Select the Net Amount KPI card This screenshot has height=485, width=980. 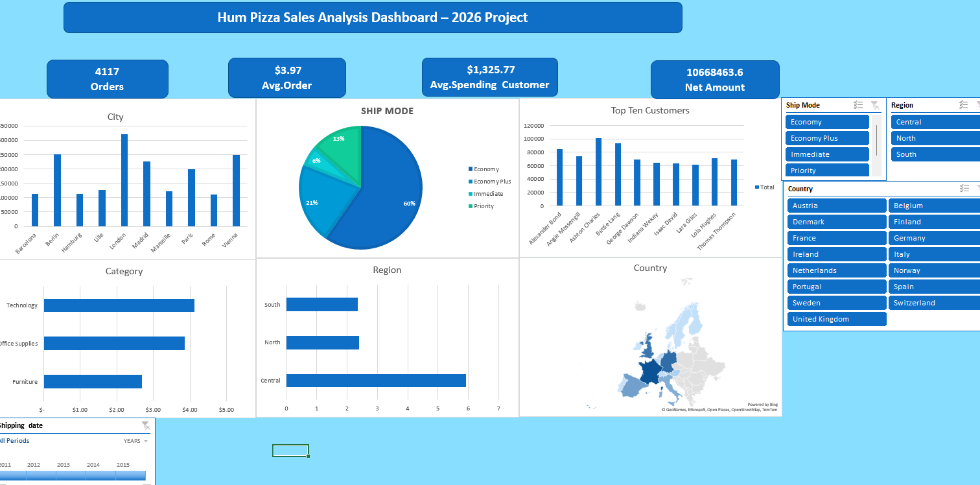715,80
